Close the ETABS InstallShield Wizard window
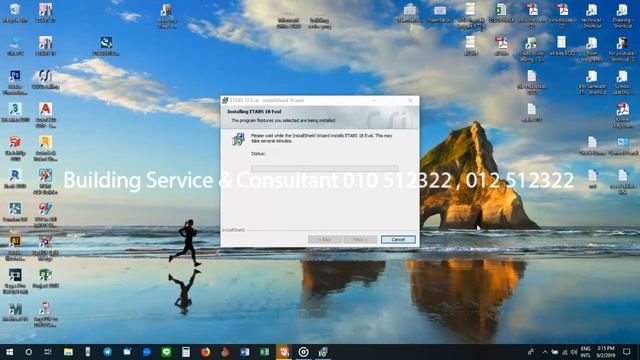Image resolution: width=640 pixels, height=360 pixels. click(410, 100)
